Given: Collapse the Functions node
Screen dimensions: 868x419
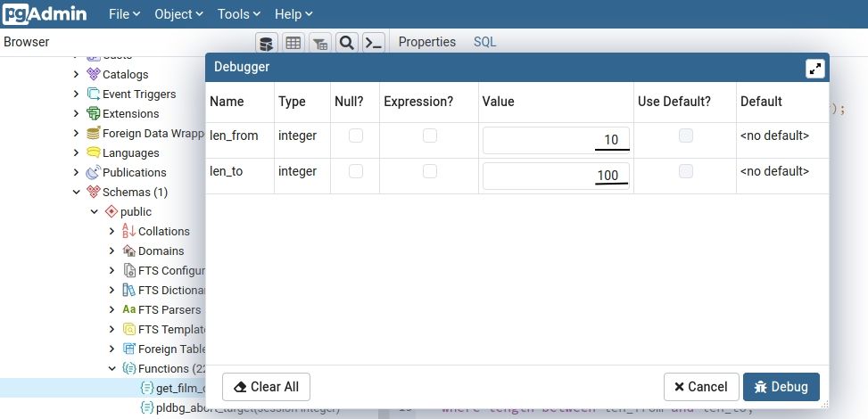Looking at the screenshot, I should click(112, 369).
